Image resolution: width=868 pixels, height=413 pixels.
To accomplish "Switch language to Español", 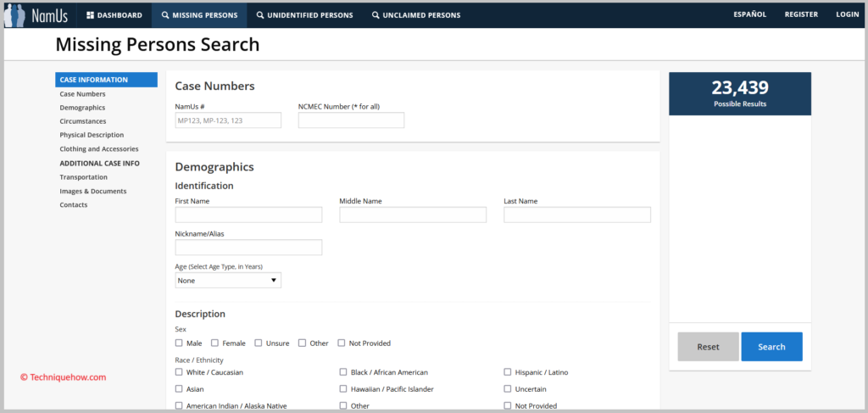I will pos(749,14).
